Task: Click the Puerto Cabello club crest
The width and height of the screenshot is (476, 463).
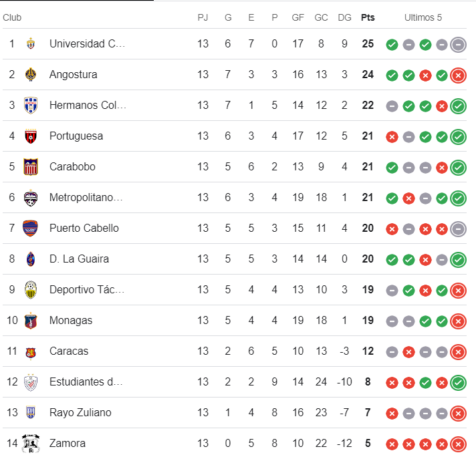Action: point(30,228)
